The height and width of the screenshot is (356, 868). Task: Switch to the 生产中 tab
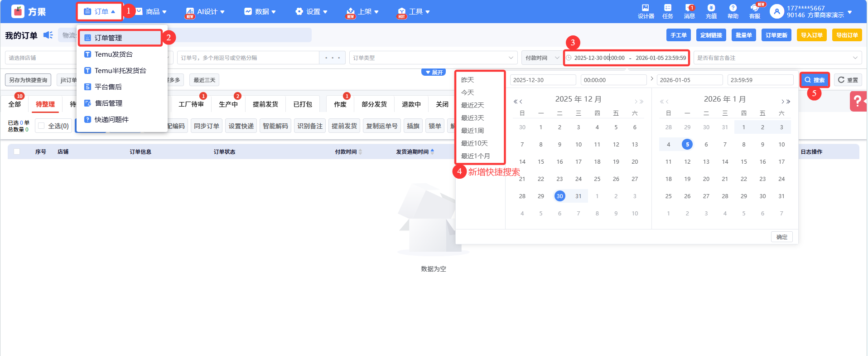[228, 104]
